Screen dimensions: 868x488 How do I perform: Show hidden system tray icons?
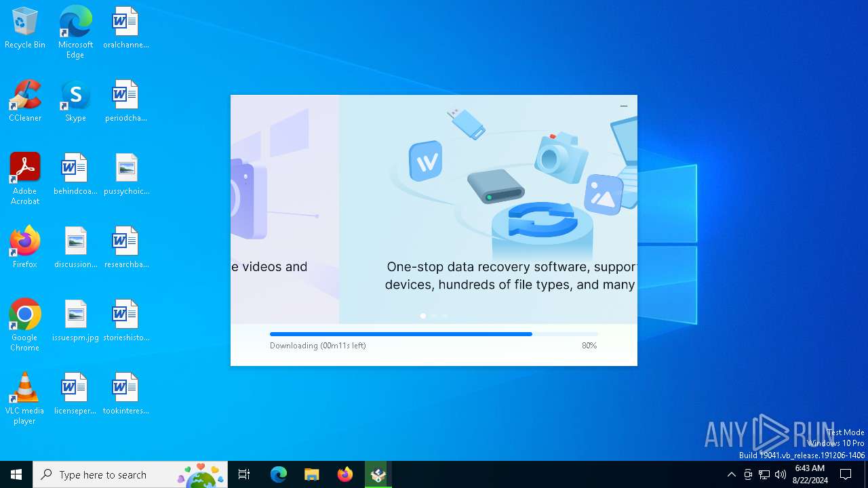(x=731, y=474)
